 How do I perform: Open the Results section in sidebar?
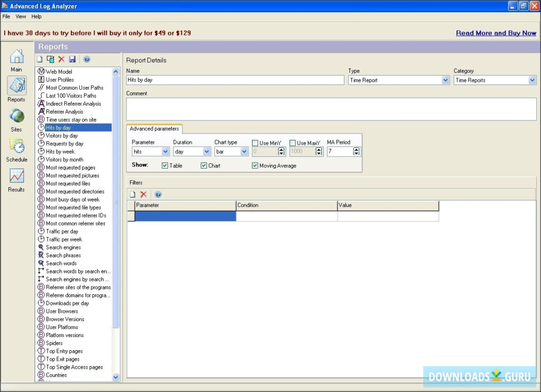[16, 180]
